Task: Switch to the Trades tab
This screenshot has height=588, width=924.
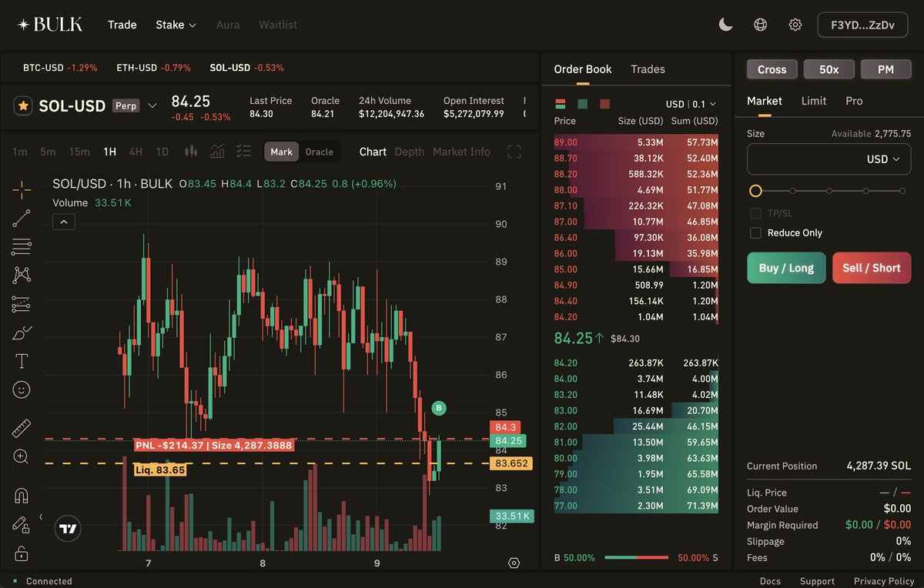Action: click(648, 69)
